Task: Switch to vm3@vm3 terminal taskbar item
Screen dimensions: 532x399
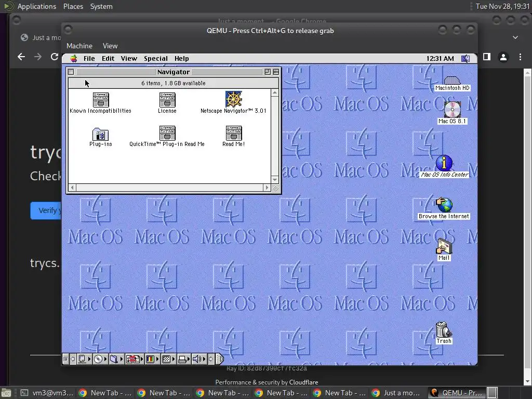Action: click(46, 393)
